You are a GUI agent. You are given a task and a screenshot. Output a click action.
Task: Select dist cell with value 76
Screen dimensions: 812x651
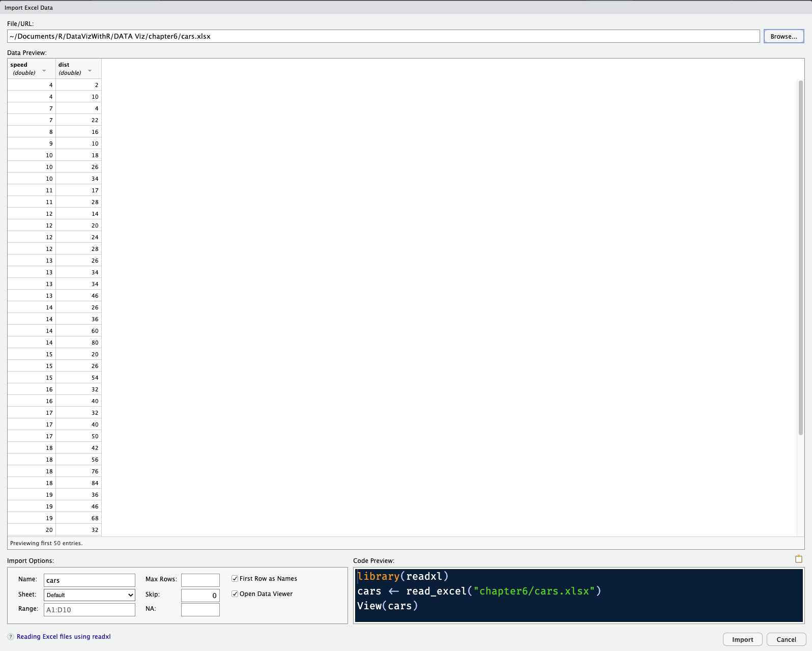pyautogui.click(x=78, y=471)
